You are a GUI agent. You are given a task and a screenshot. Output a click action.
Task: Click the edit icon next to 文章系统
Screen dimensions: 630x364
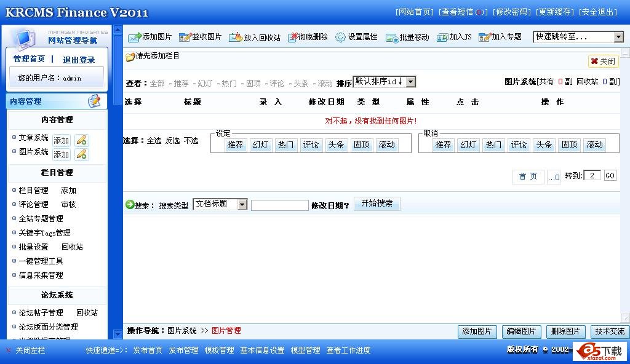click(x=82, y=140)
